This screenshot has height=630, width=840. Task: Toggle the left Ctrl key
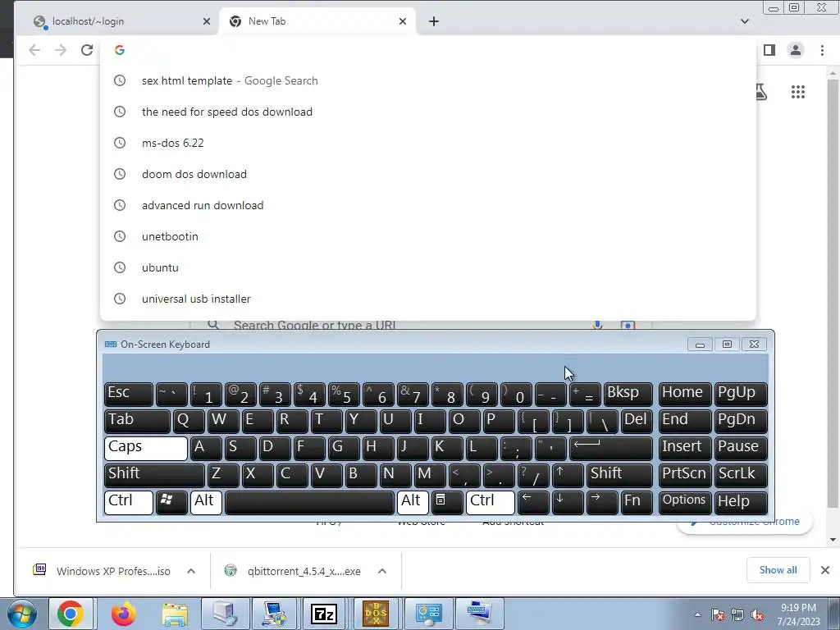pos(129,502)
